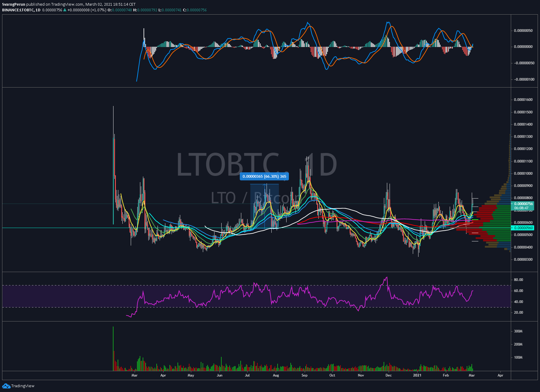Image resolution: width=540 pixels, height=392 pixels.
Task: Click the low value L:0.00000741
Action: (x=170, y=10)
